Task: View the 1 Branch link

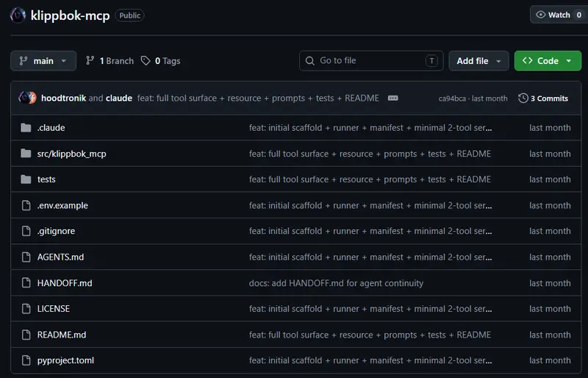Action: [x=110, y=61]
